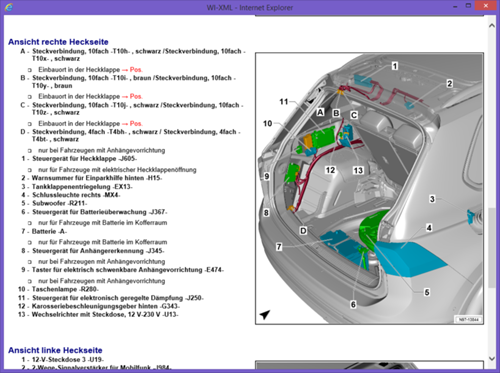
Task: Minimize the Internet Explorer window
Action: point(455,6)
